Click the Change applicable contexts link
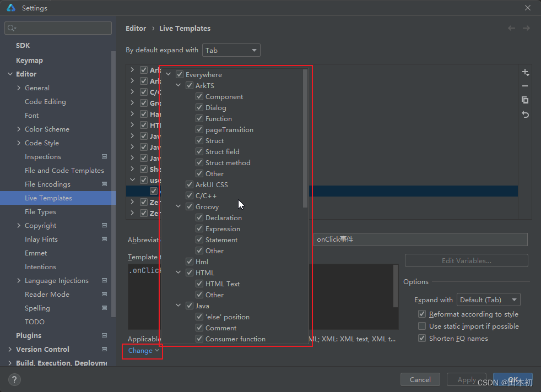Viewport: 541px width, 392px height. tap(143, 351)
